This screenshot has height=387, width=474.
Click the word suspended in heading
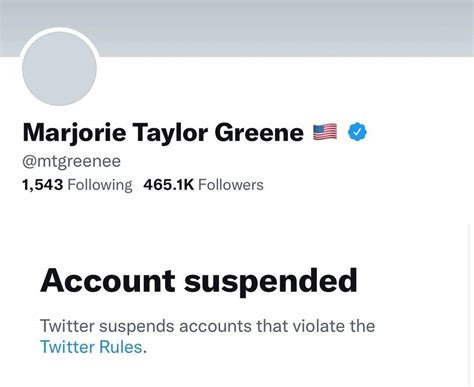click(271, 282)
